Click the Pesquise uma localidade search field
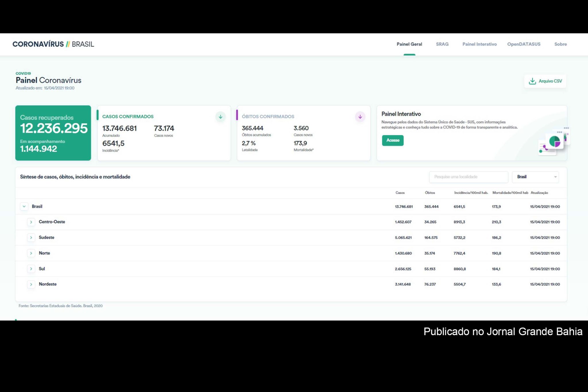 point(469,177)
